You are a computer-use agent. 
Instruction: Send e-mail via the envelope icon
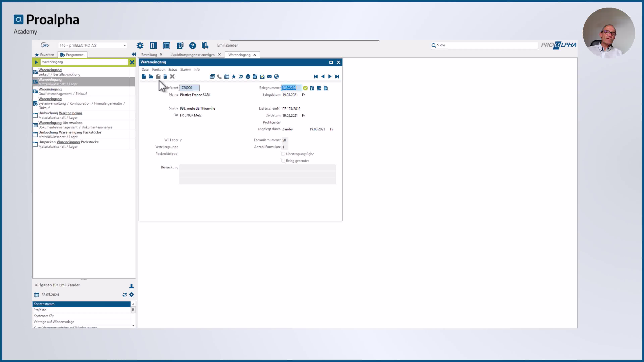[x=269, y=76]
